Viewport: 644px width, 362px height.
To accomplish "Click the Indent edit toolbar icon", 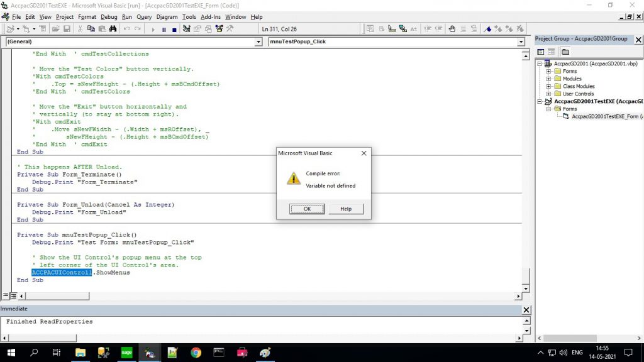I will click(428, 29).
